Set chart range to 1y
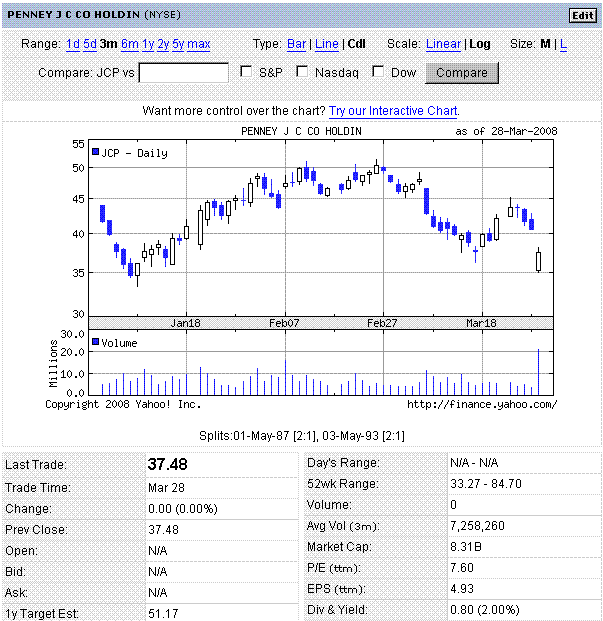Screen dimensions: 603x621 click(148, 44)
